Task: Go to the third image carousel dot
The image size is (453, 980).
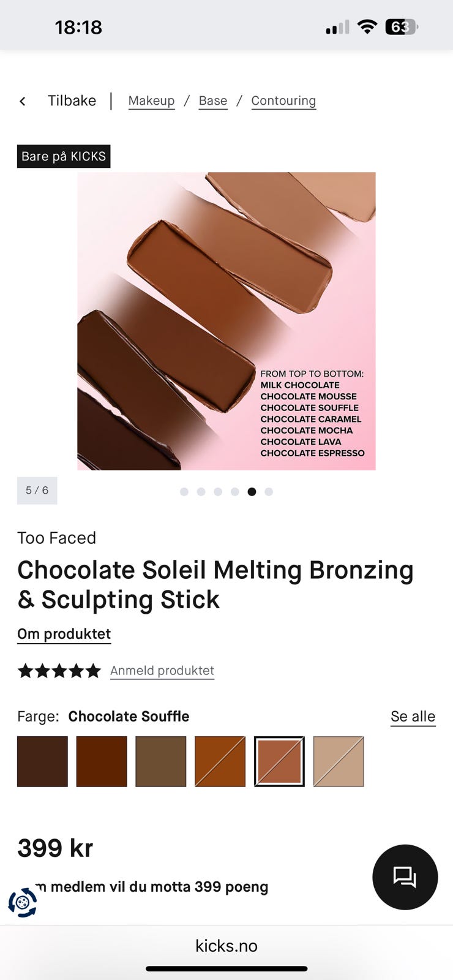Action: click(x=218, y=491)
